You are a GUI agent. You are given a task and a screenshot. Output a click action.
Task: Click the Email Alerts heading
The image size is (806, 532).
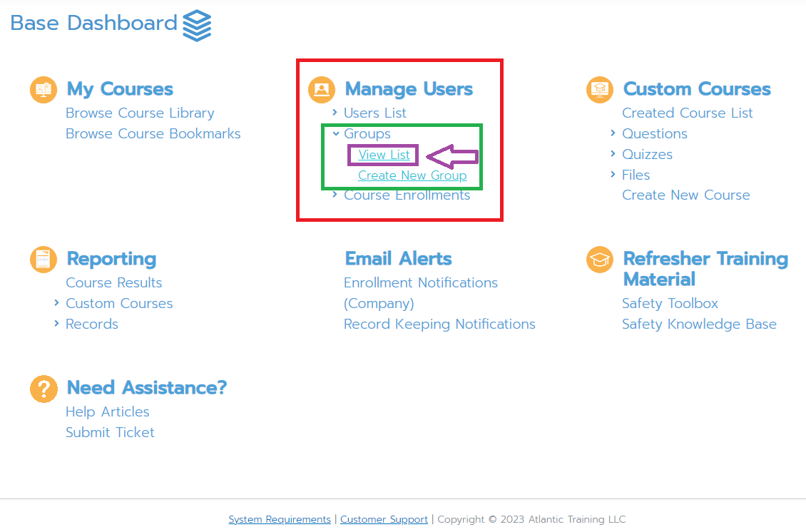pos(398,259)
